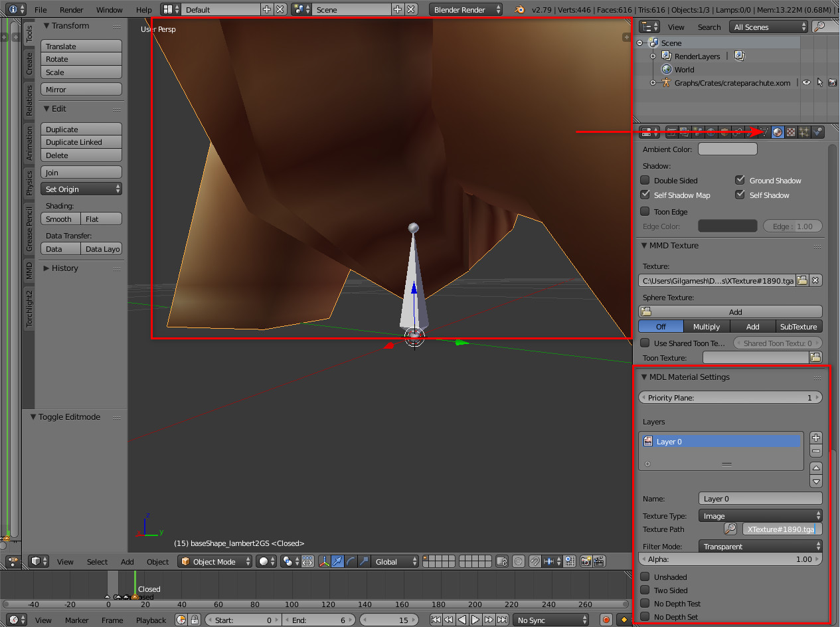Move Layer 0 down in list
This screenshot has height=627, width=840.
(x=816, y=482)
